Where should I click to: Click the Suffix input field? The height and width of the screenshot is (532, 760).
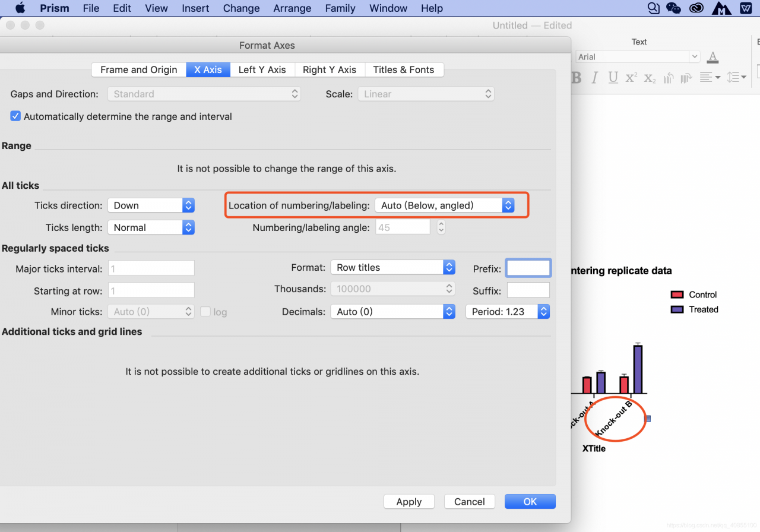528,290
